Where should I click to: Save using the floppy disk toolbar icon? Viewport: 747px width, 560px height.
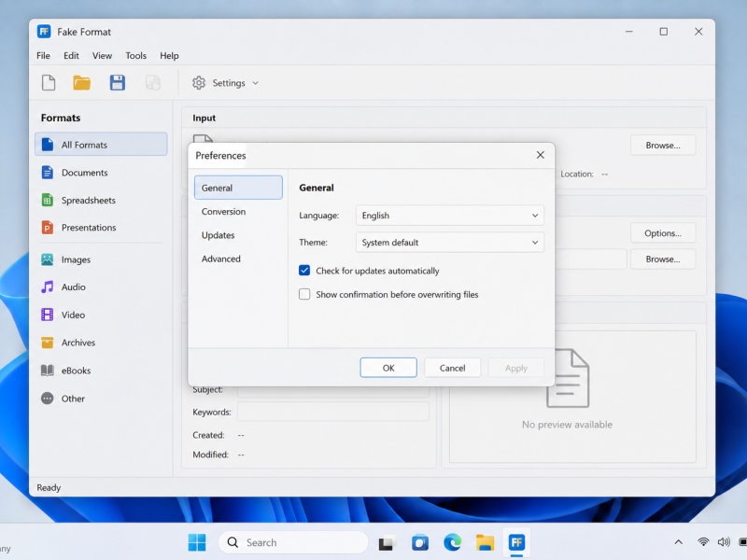(x=118, y=83)
